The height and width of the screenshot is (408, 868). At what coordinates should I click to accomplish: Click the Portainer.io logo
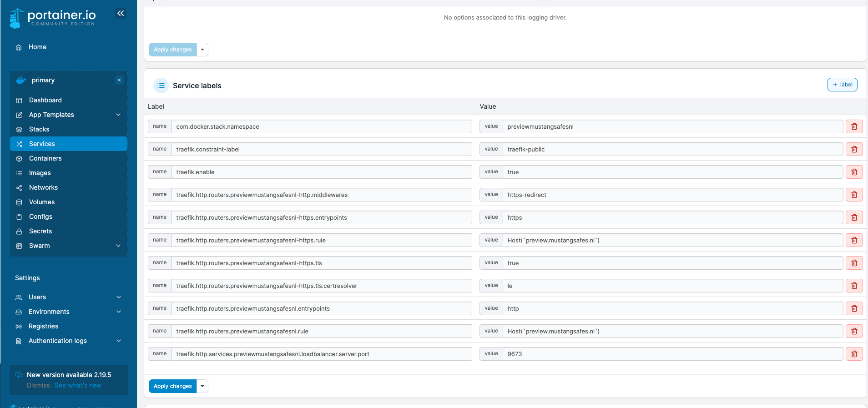53,18
